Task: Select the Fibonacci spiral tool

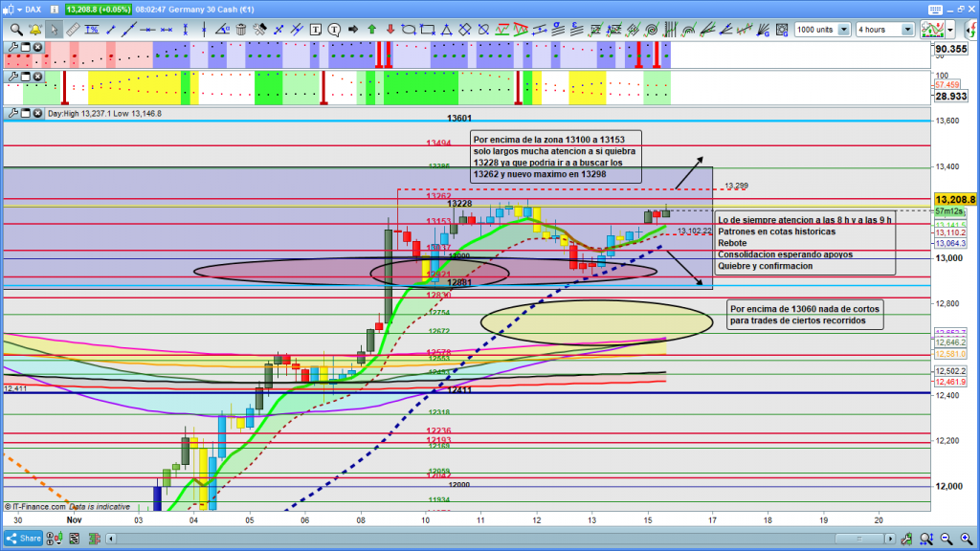Action: point(652,30)
